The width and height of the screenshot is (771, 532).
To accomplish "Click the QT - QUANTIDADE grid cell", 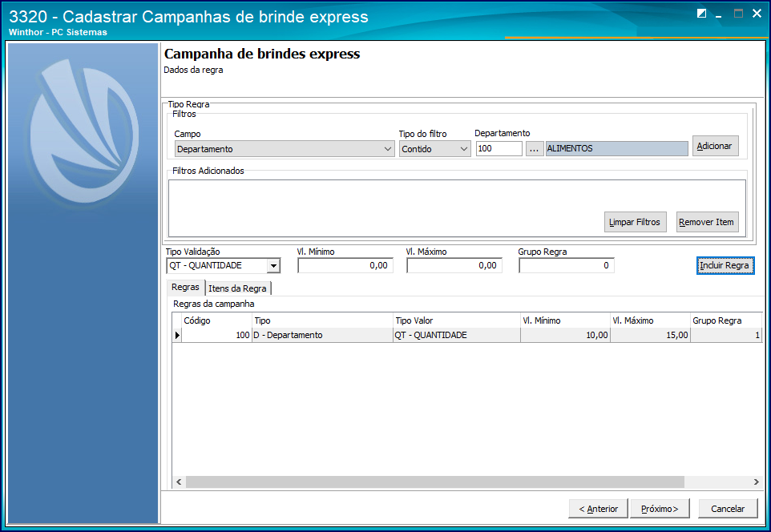I will 456,336.
